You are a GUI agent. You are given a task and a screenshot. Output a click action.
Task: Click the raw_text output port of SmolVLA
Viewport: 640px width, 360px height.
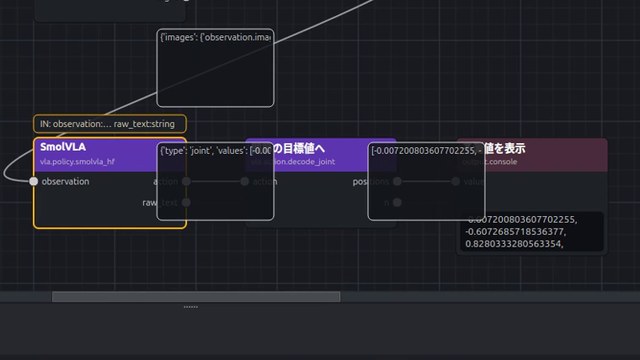186,202
